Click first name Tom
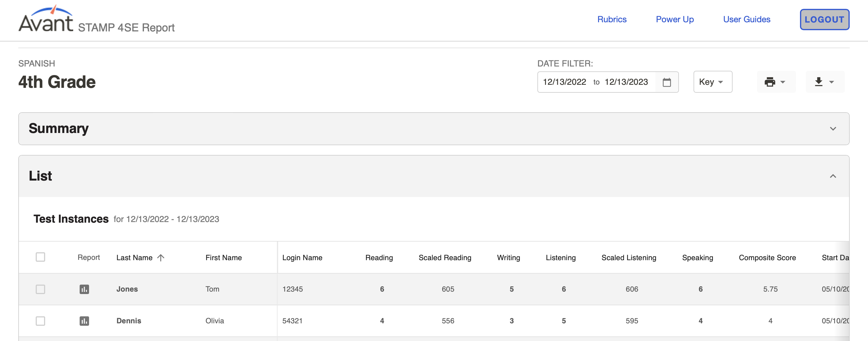The height and width of the screenshot is (341, 868). [x=212, y=289]
